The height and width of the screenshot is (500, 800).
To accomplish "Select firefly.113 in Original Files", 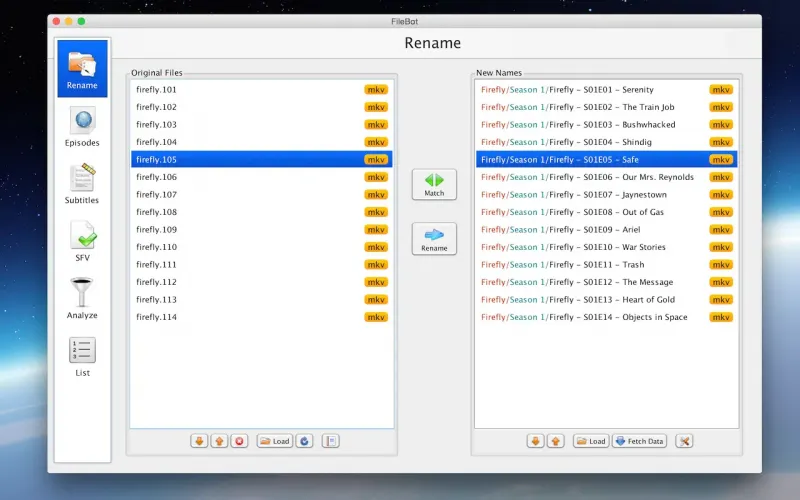I will [x=262, y=299].
